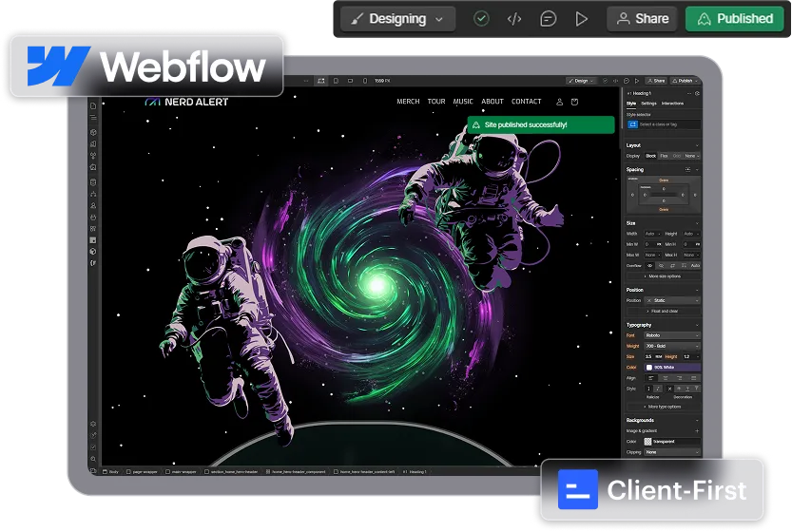
Task: Set display to Grid
Action: tap(677, 156)
